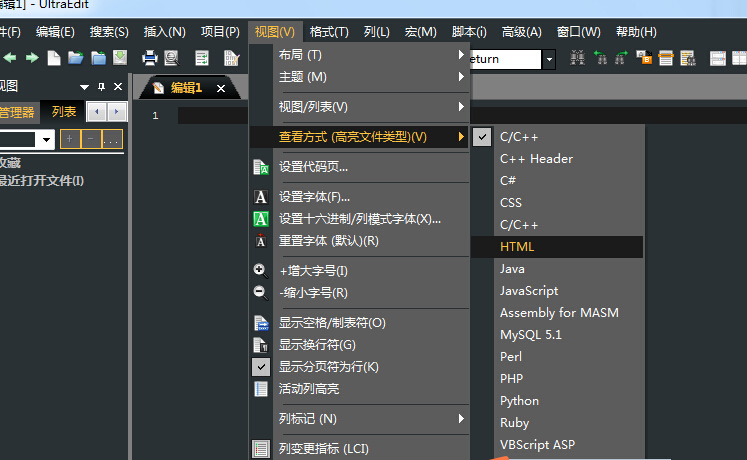Image resolution: width=747 pixels, height=460 pixels.
Task: Click the 活动列高亮 icon
Action: [261, 389]
